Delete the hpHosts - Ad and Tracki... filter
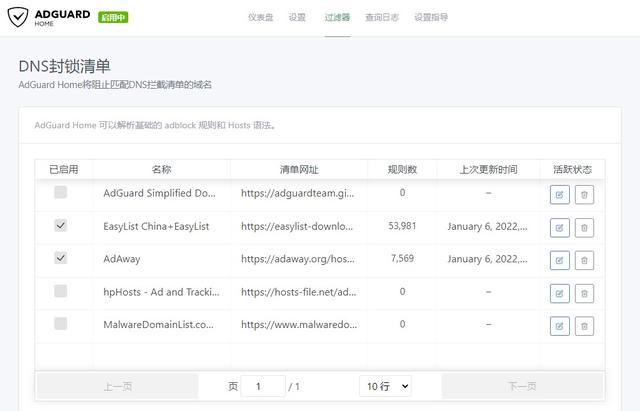 pyautogui.click(x=584, y=293)
